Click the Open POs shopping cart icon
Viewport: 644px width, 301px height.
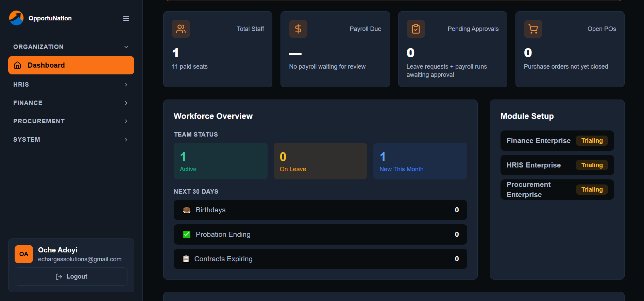click(533, 29)
